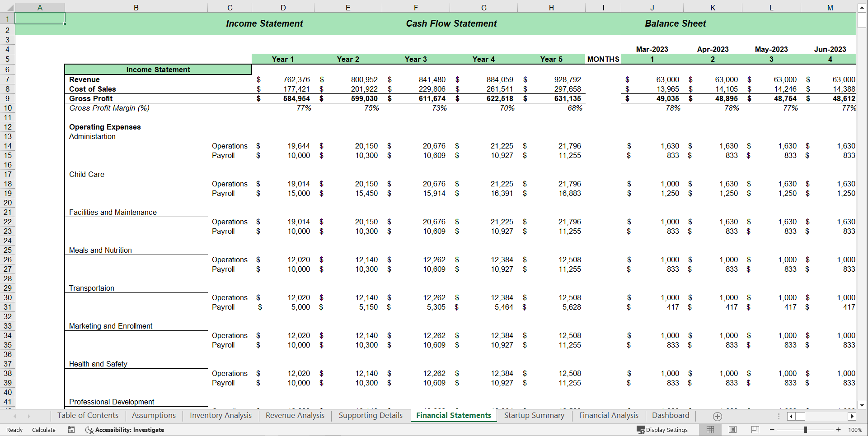Click the Operating Expenses heading
868x436 pixels.
coord(105,127)
